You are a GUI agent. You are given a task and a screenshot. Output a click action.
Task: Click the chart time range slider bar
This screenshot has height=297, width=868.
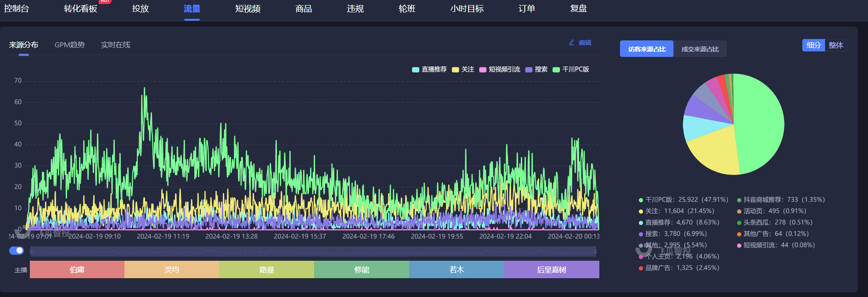coord(313,251)
